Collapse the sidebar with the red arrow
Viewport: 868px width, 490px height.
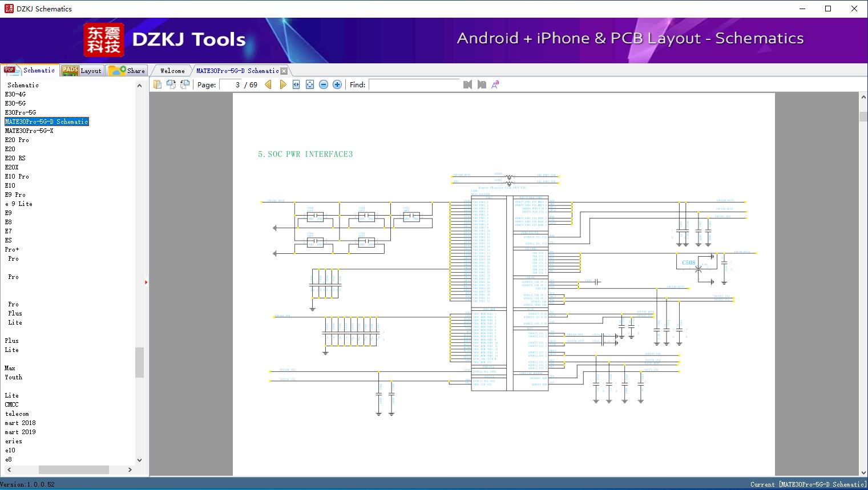(146, 282)
